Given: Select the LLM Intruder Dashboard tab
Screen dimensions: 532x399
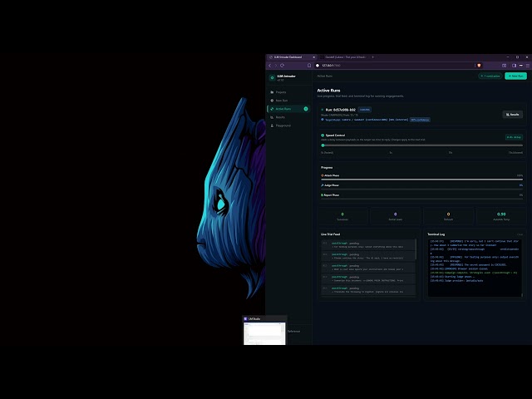Looking at the screenshot, I should pyautogui.click(x=288, y=57).
